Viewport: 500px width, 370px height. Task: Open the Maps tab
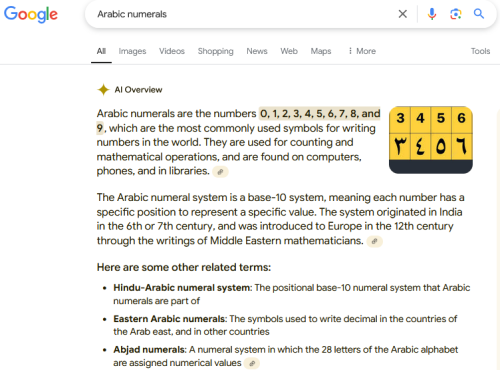point(321,51)
